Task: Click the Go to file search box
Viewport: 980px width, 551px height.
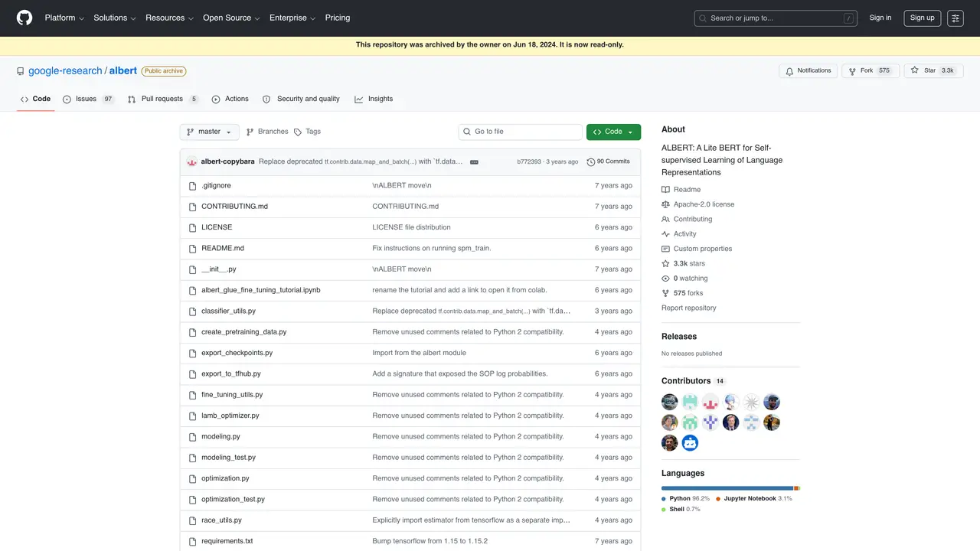Action: point(521,132)
